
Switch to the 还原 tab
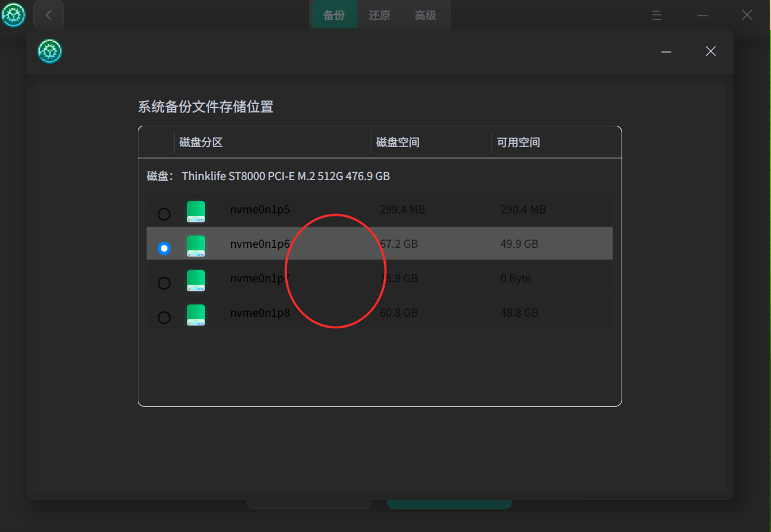pyautogui.click(x=379, y=16)
